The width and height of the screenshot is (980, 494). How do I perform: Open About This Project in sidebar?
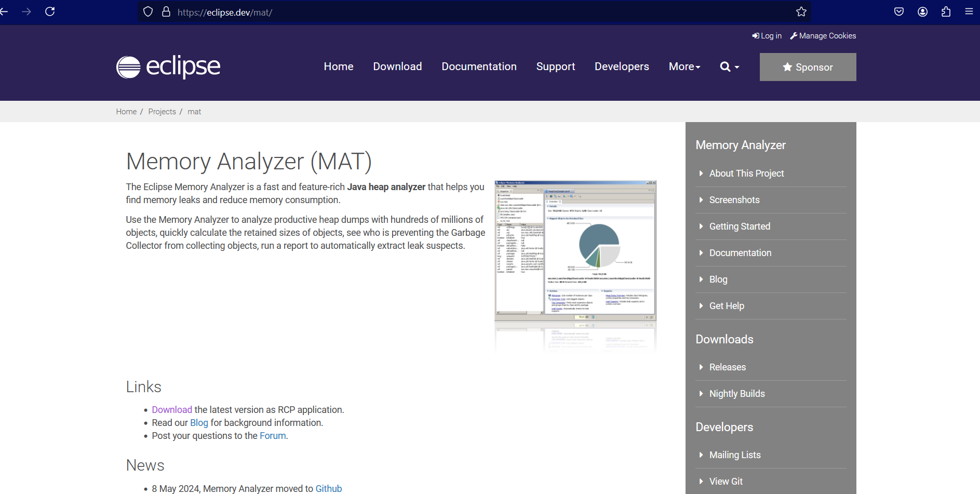click(746, 173)
